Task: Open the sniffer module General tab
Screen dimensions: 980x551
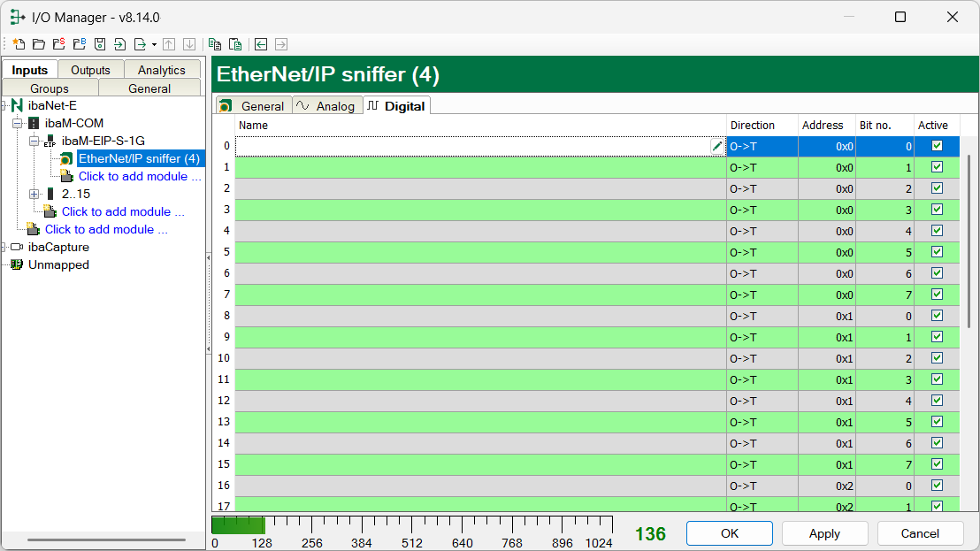Action: (254, 106)
